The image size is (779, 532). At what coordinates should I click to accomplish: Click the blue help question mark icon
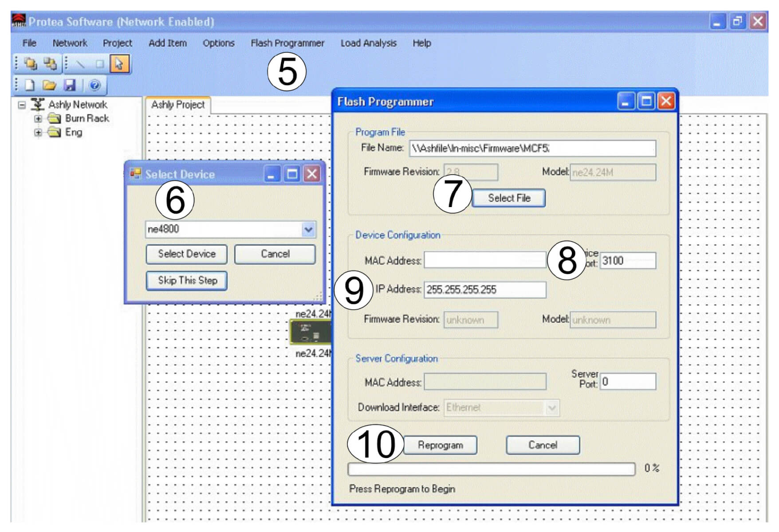click(x=94, y=85)
